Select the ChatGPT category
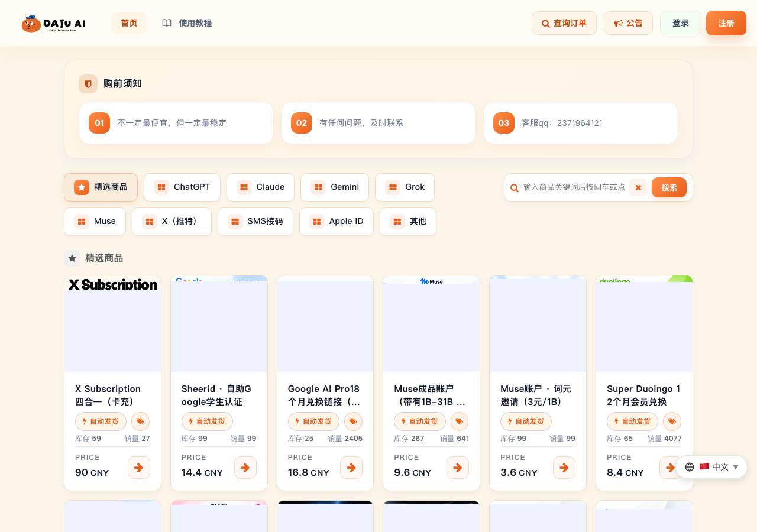Viewport: 757px width, 532px height. (182, 187)
